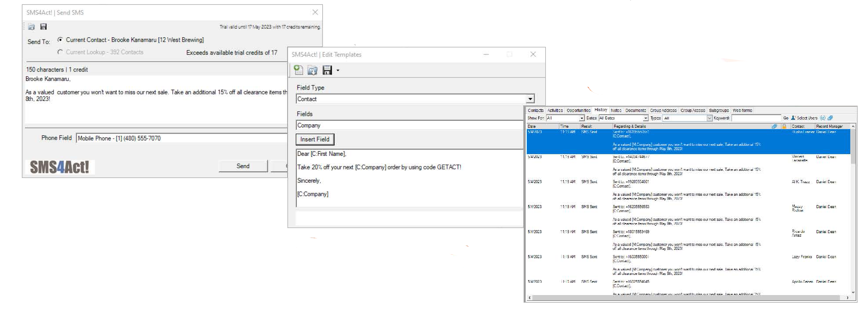Click the trial validity notice in Send SMS
The image size is (868, 310).
coord(270,27)
